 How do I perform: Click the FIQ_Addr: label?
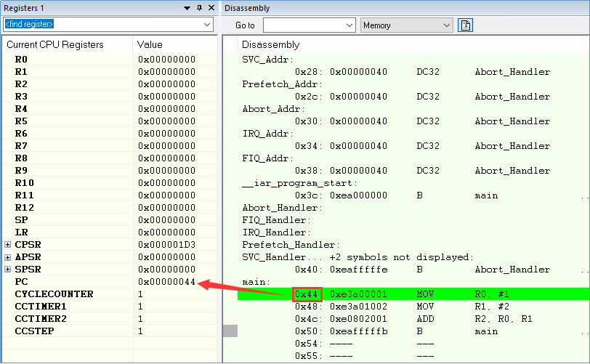tap(267, 158)
